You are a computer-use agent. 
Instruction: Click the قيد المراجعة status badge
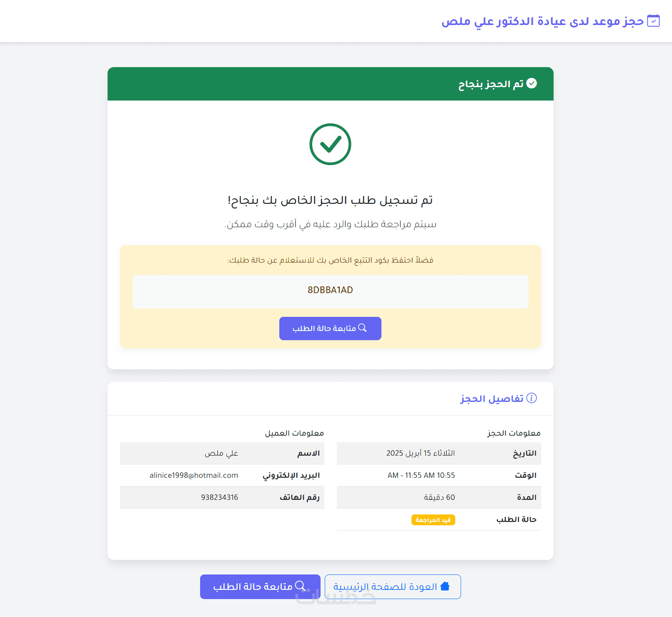tap(433, 520)
